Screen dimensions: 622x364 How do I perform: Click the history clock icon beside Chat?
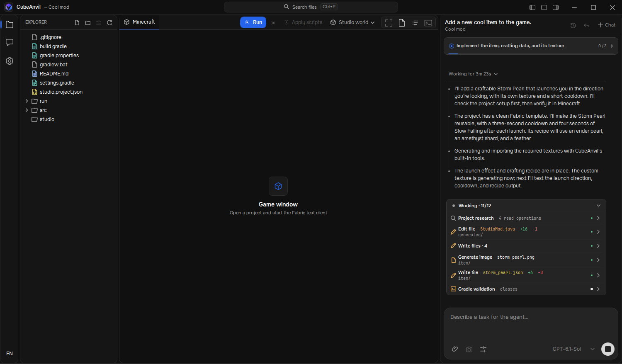pos(573,25)
